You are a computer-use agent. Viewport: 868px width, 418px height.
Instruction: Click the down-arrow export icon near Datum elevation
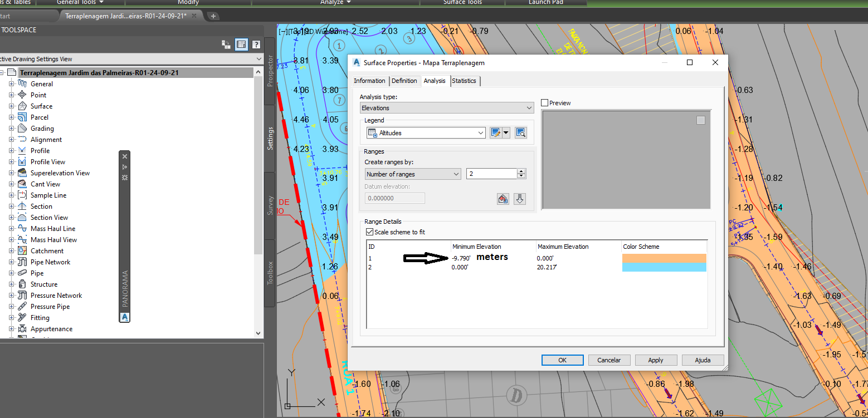[x=520, y=199]
